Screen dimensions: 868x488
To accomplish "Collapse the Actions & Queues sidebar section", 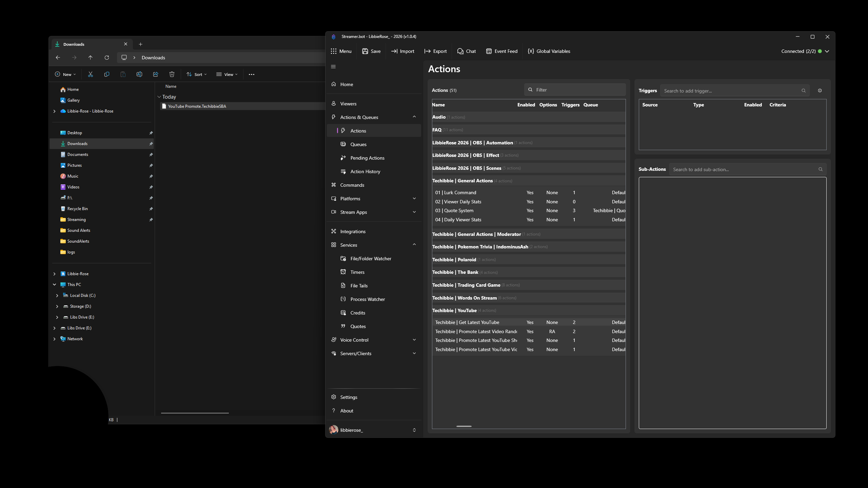I will point(414,117).
